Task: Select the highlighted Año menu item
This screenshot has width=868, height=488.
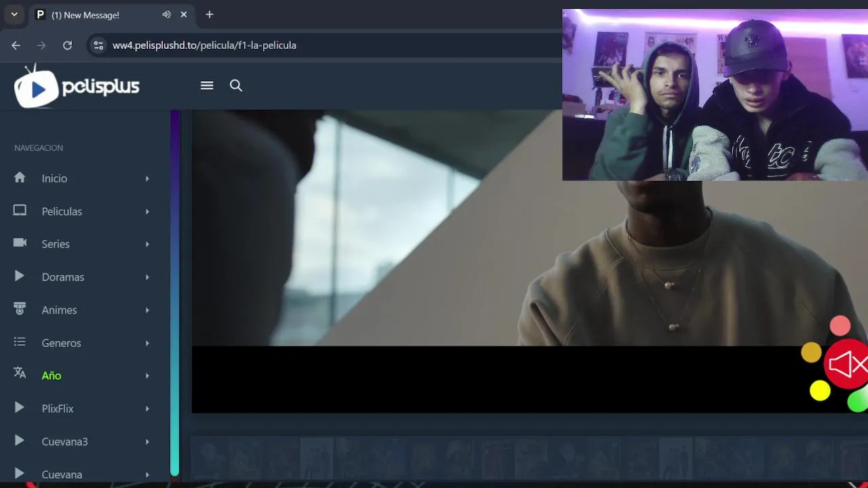Action: (x=52, y=375)
